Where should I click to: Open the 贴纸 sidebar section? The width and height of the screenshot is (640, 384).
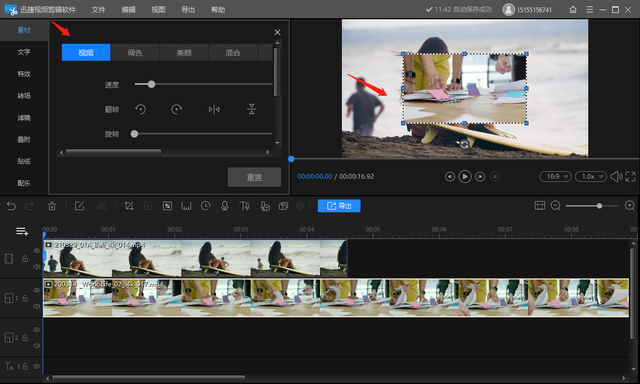pos(24,161)
